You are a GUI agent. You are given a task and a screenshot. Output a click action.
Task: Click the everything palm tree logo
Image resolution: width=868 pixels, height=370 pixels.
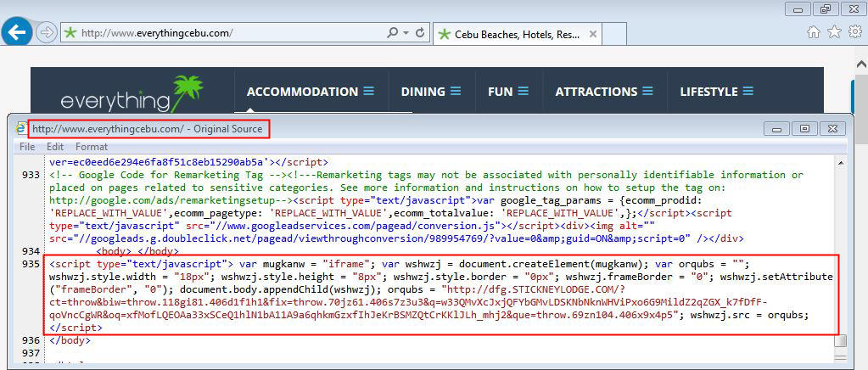(x=132, y=95)
